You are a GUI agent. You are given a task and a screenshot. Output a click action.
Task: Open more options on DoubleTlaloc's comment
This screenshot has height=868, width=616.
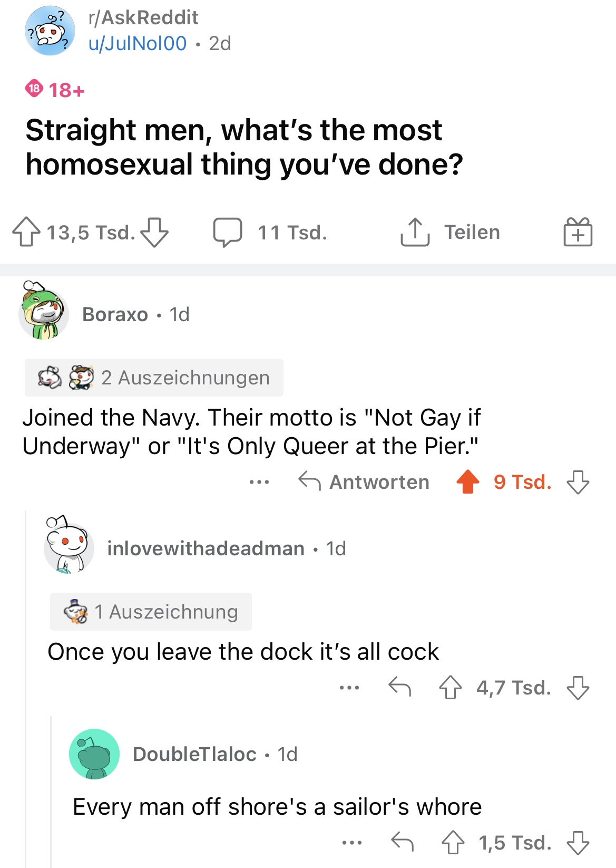pos(351,843)
